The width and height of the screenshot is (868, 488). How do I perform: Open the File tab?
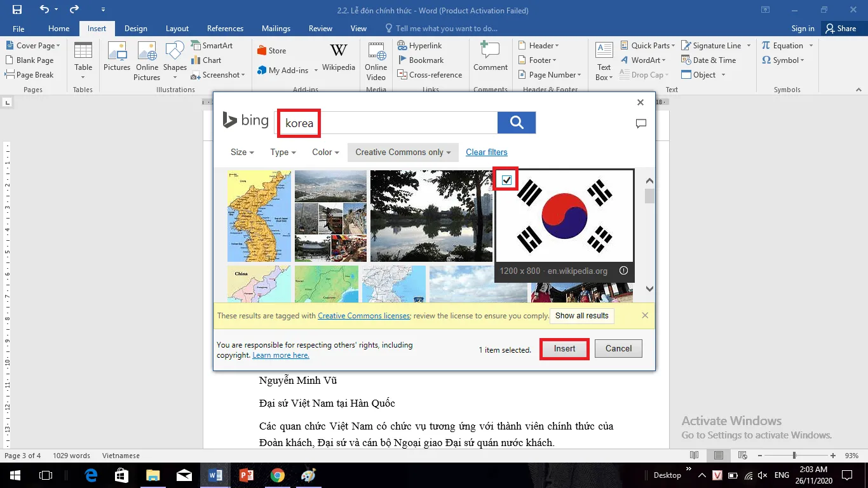click(18, 29)
